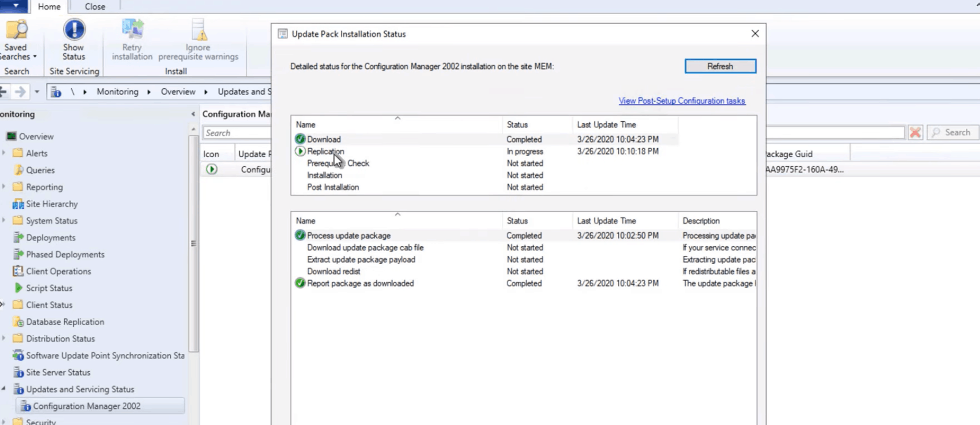Collapse the Monitoring navigation pane chevron
This screenshot has height=425, width=980.
(x=193, y=114)
